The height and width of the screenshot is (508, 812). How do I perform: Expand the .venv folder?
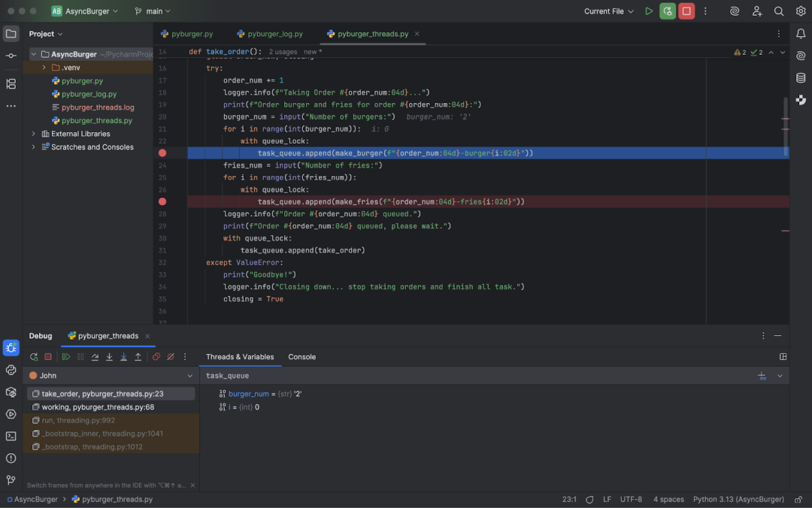click(44, 68)
